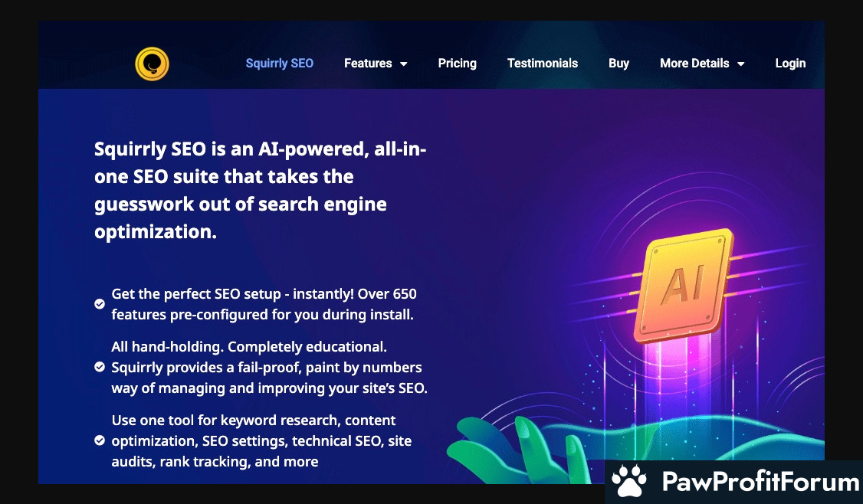
Task: Click the Over 650 features bullet text
Action: pyautogui.click(x=264, y=304)
